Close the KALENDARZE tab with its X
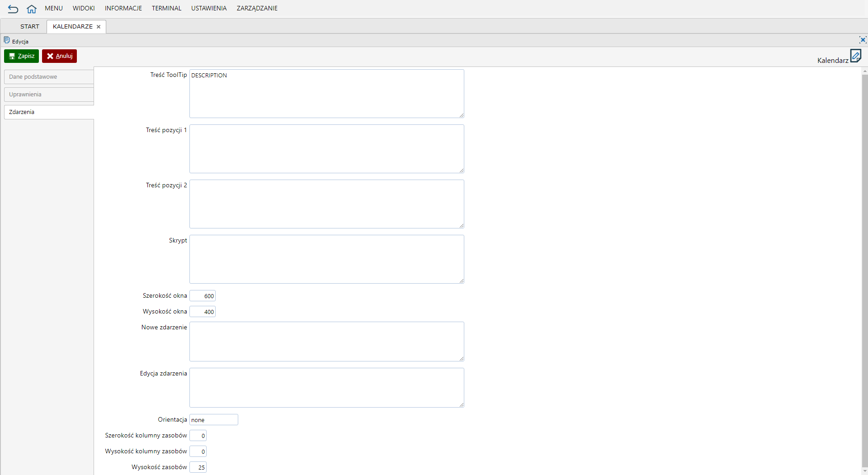This screenshot has width=868, height=475. [x=99, y=27]
